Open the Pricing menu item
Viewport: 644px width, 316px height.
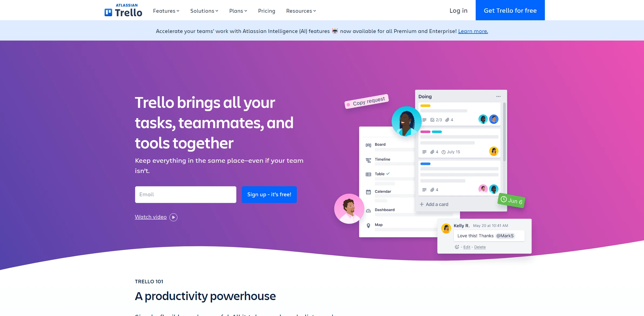267,10
